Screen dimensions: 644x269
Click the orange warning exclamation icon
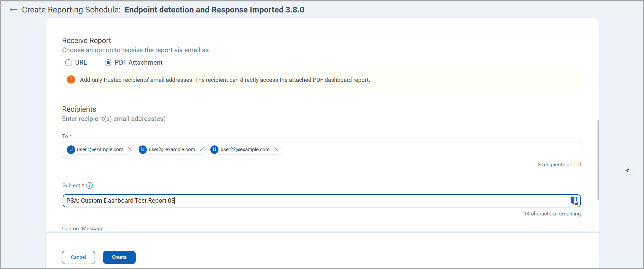(71, 80)
